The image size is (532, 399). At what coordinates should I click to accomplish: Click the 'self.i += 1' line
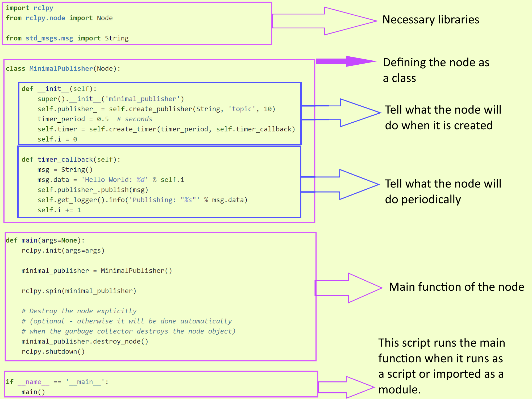[x=59, y=210]
